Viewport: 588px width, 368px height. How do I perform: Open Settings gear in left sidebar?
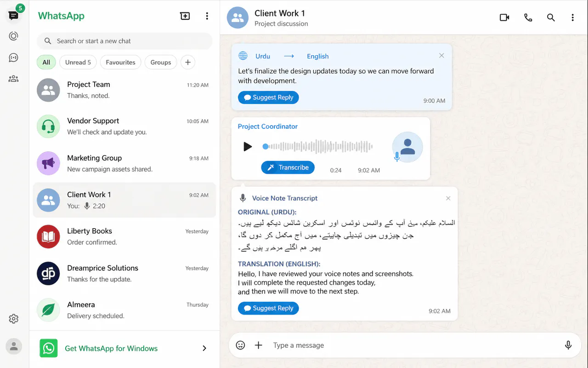tap(14, 319)
